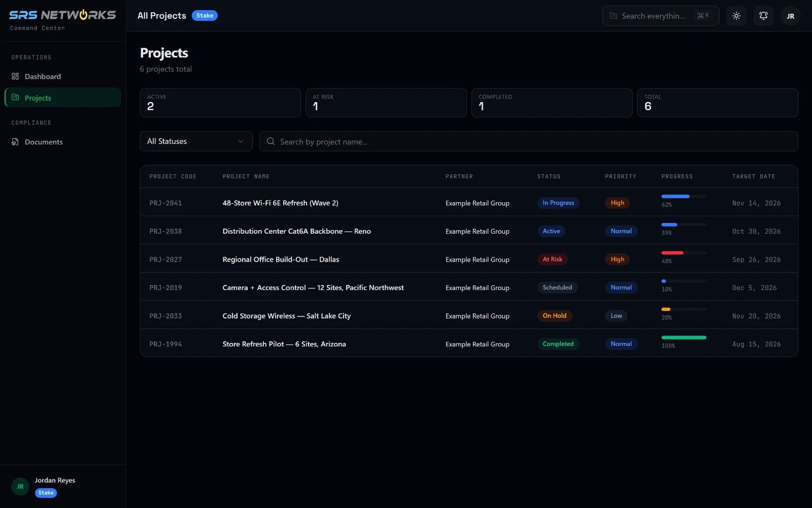Click the Total stat card

coord(718,103)
